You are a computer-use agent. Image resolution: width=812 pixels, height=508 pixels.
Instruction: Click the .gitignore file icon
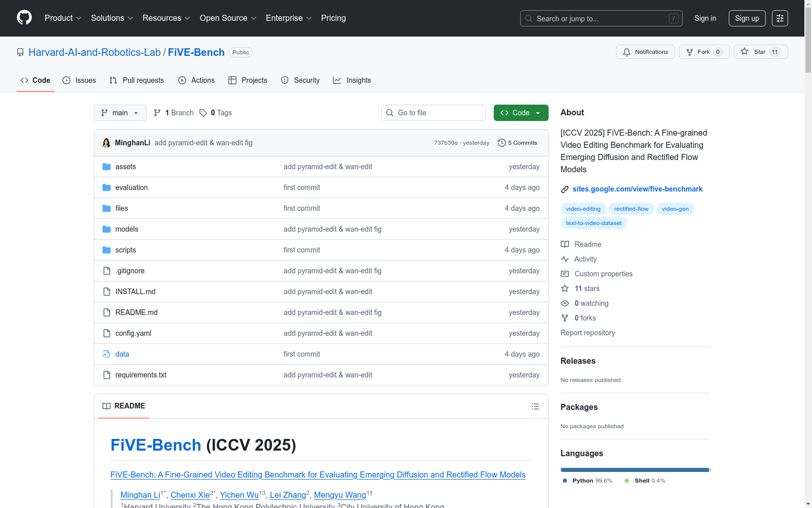point(107,271)
